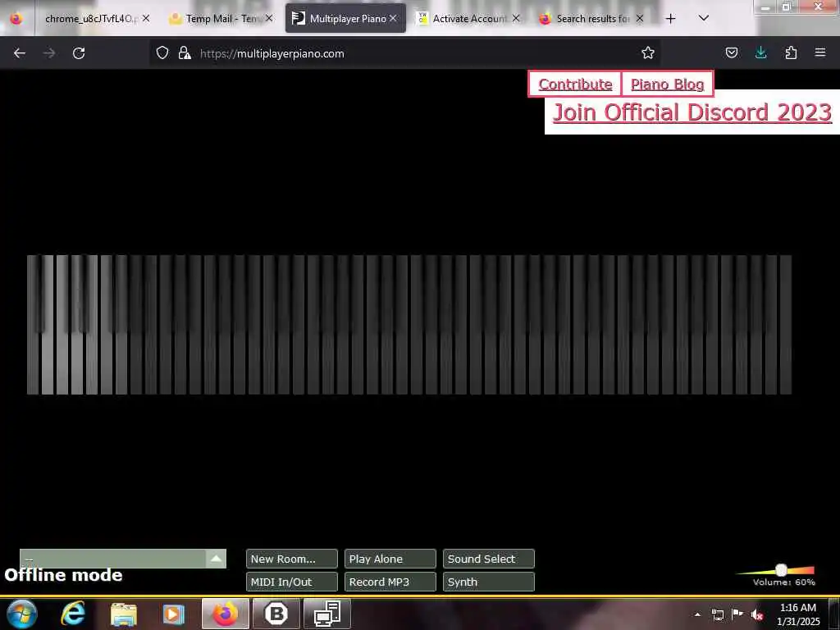Viewport: 840px width, 630px height.
Task: Open Windows Explorer folder on taskbar
Action: click(x=124, y=614)
